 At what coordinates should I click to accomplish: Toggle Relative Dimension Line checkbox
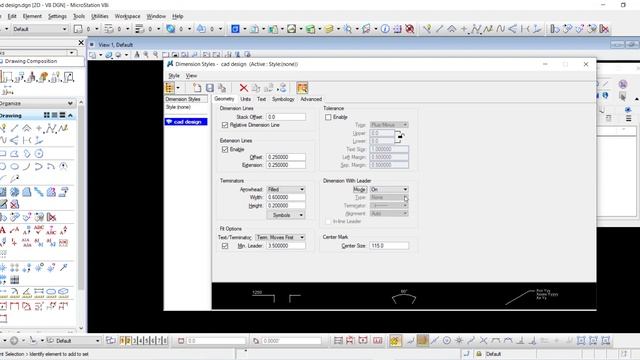[225, 125]
